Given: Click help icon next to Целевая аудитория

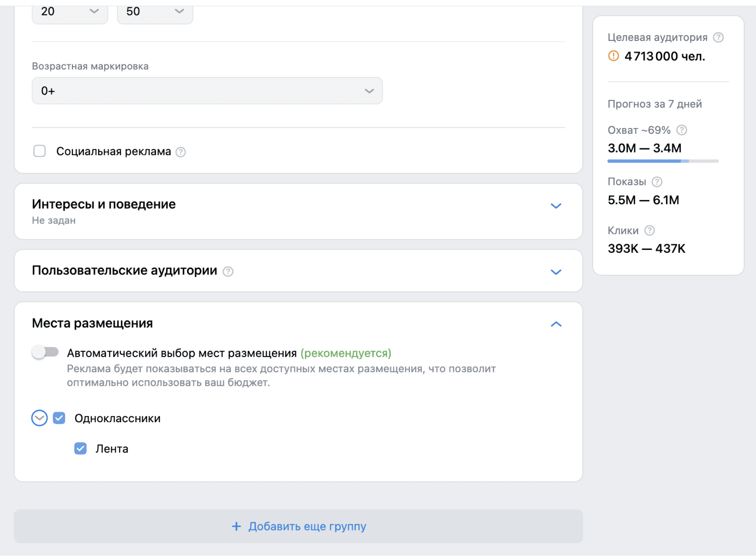Looking at the screenshot, I should (718, 38).
